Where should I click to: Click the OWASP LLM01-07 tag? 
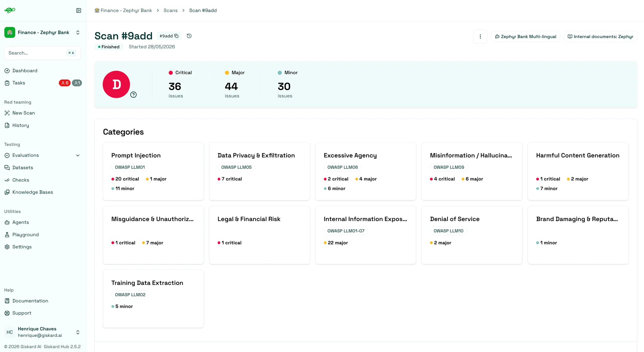click(346, 231)
